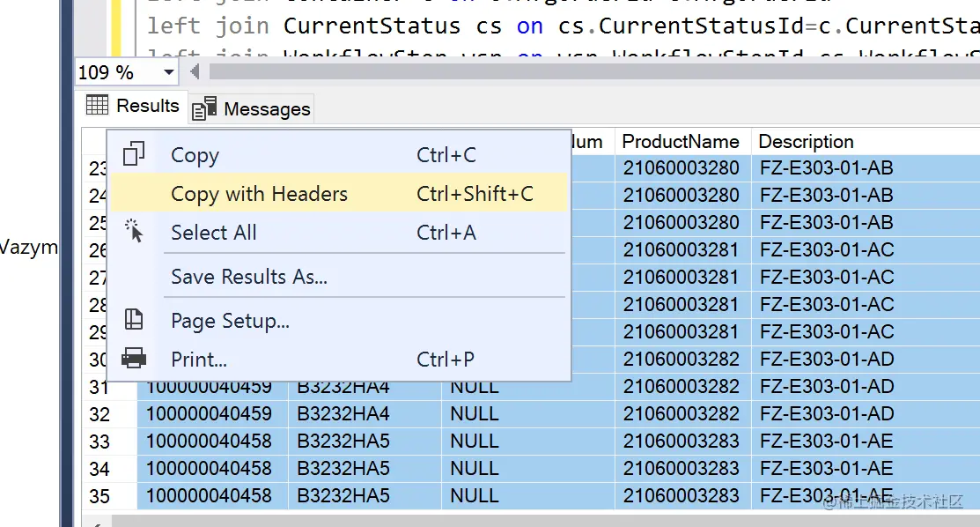This screenshot has height=527, width=980.
Task: Click the Description column header
Action: coord(806,141)
